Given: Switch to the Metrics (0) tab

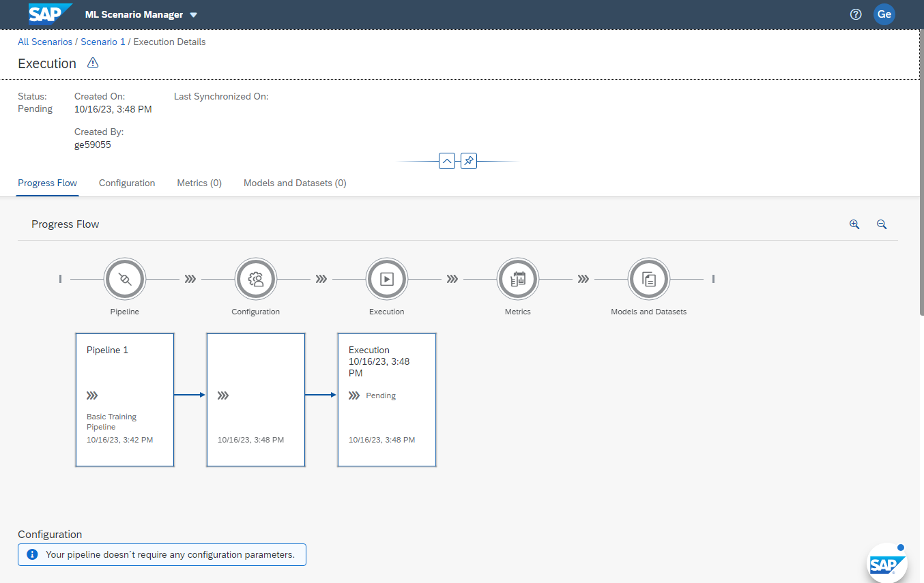Looking at the screenshot, I should coord(199,183).
